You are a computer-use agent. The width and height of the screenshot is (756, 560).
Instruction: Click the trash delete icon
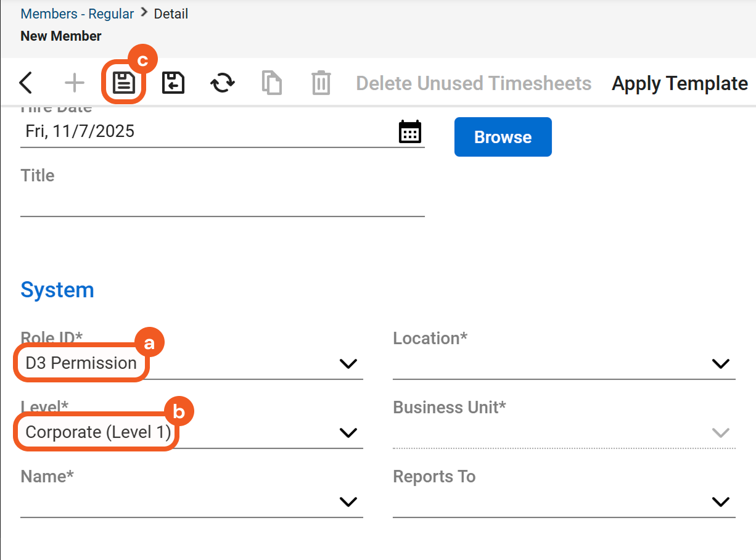tap(321, 83)
